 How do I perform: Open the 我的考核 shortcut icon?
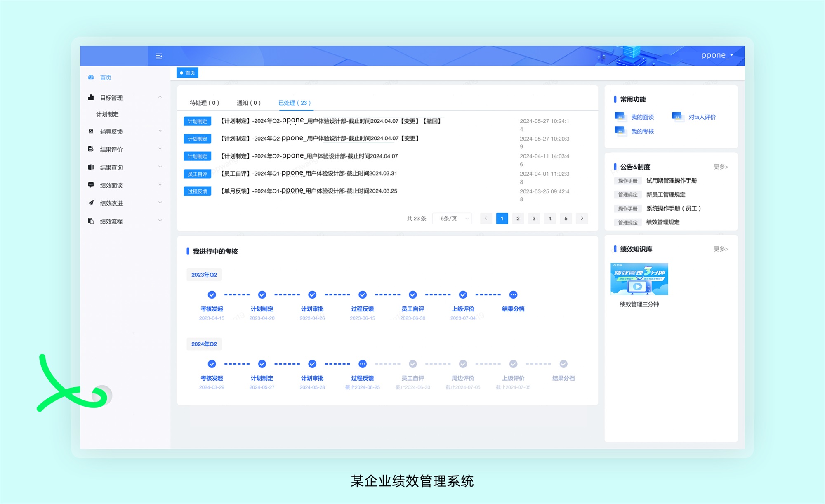coord(620,131)
